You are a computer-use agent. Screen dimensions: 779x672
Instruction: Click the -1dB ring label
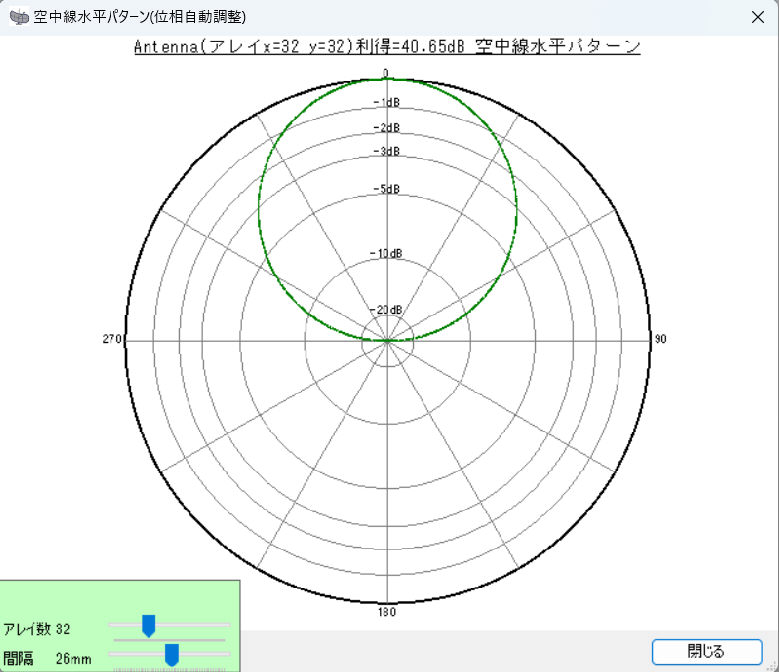(387, 103)
